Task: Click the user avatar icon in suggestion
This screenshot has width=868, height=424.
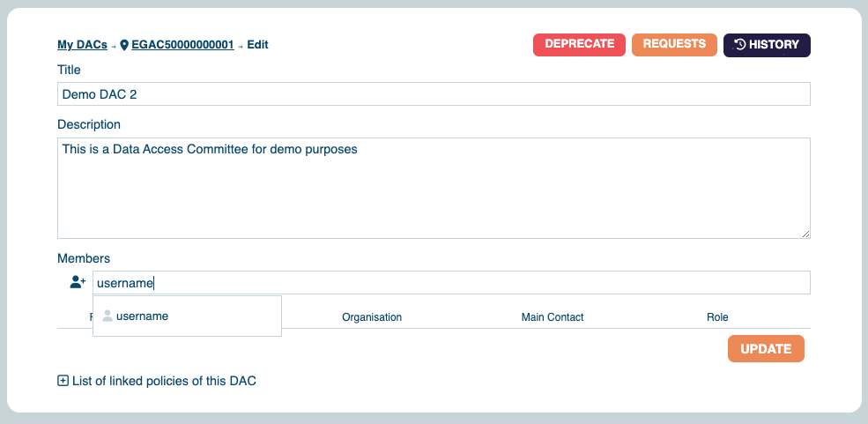Action: [x=108, y=316]
